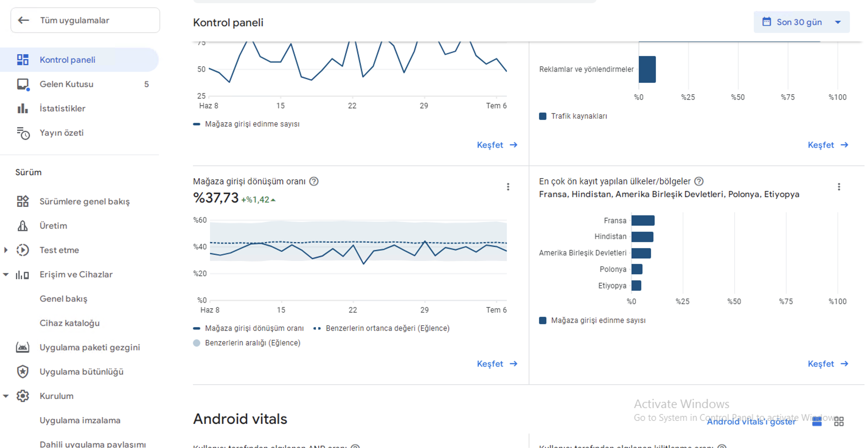Select the İstatistikler bar chart icon
This screenshot has height=448, width=868.
(x=23, y=109)
